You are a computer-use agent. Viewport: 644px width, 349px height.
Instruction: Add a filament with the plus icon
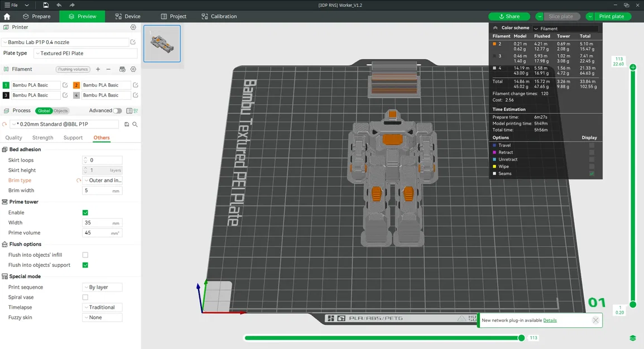pyautogui.click(x=98, y=69)
